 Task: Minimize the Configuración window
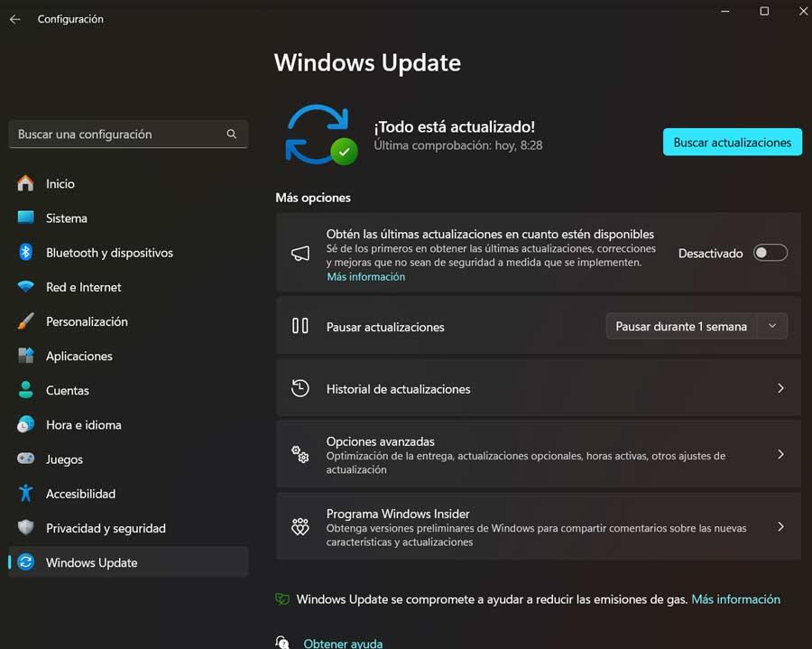tap(725, 11)
